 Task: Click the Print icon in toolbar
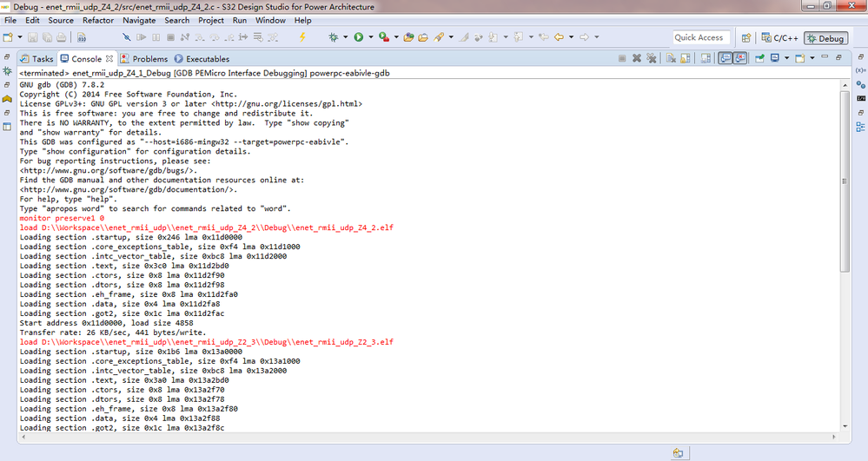(x=62, y=37)
